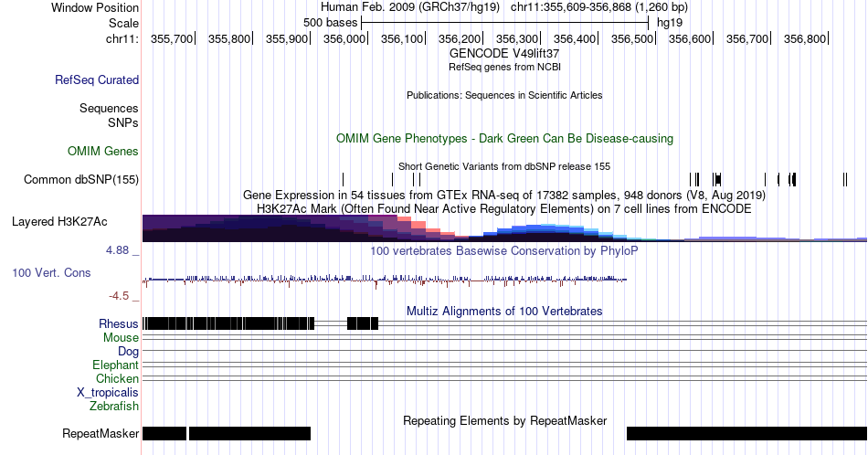This screenshot has width=868, height=455.
Task: Select the Mouse alignment row label
Action: [121, 338]
